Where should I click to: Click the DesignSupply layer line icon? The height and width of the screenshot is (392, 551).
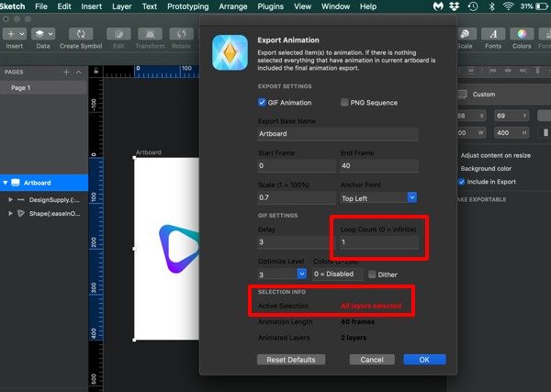coord(21,200)
